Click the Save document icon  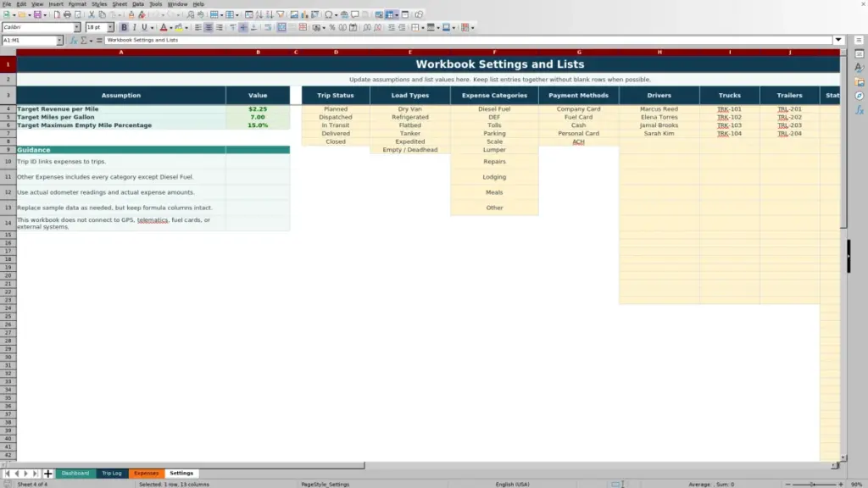click(37, 14)
